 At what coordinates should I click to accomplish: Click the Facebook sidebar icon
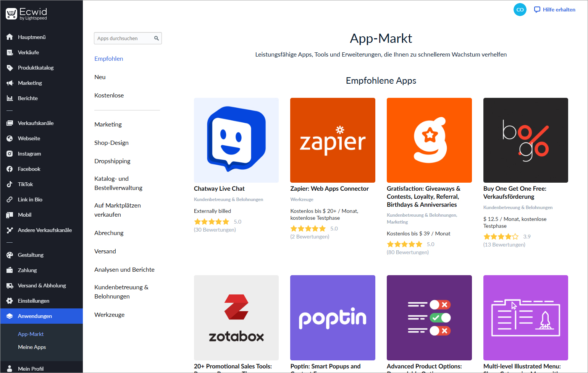[10, 169]
